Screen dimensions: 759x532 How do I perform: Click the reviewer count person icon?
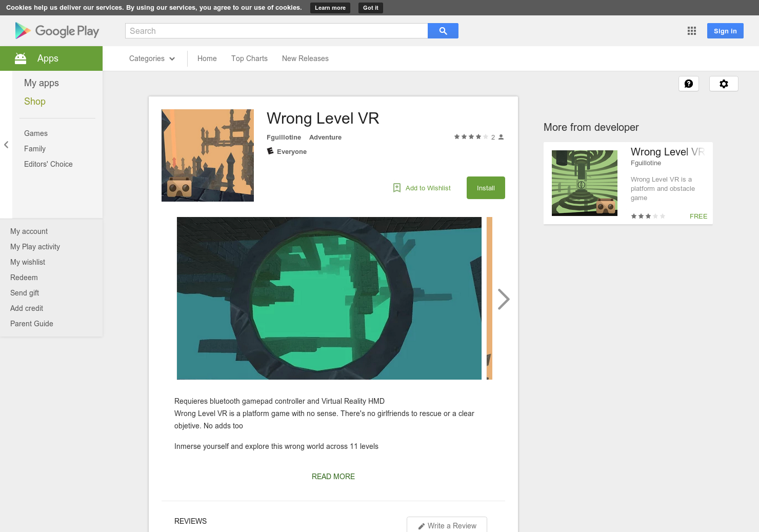[501, 136]
